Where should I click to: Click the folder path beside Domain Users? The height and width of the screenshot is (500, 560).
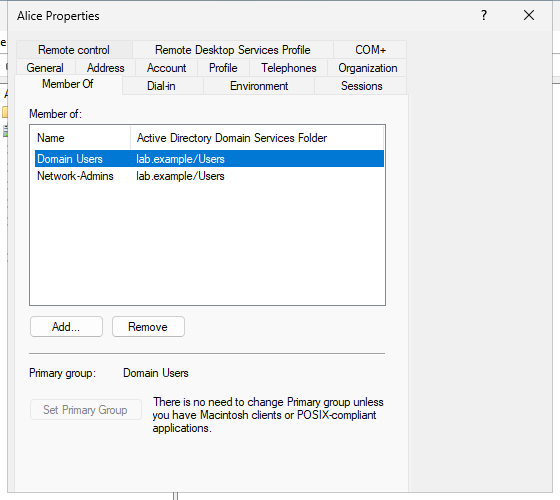(180, 159)
